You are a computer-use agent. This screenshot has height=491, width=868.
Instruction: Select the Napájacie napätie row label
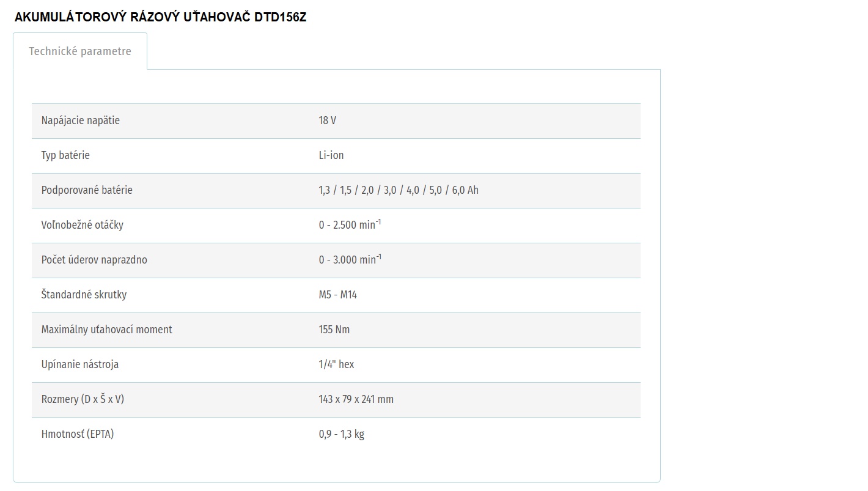pos(81,120)
